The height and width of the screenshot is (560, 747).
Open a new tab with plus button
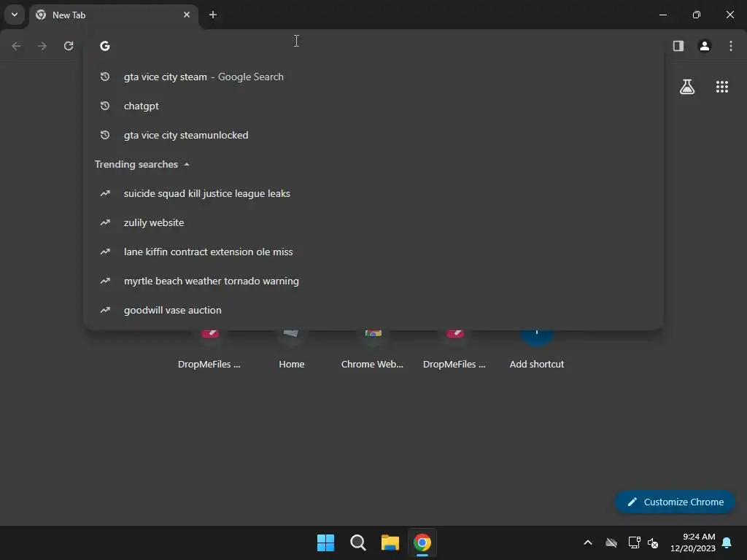click(x=213, y=15)
